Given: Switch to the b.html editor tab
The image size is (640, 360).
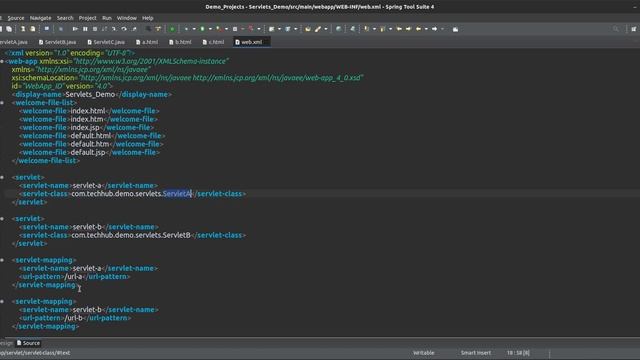Looking at the screenshot, I should [x=180, y=42].
